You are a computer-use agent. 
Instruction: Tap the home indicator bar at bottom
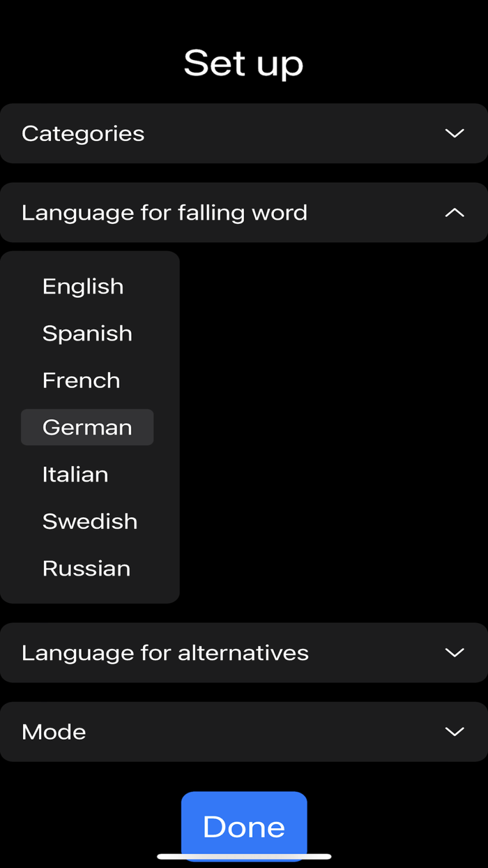pos(244,857)
